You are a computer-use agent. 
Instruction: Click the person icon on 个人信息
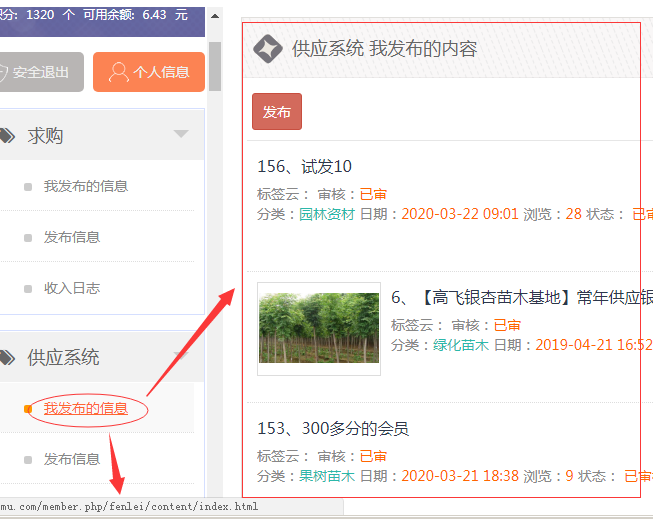119,72
